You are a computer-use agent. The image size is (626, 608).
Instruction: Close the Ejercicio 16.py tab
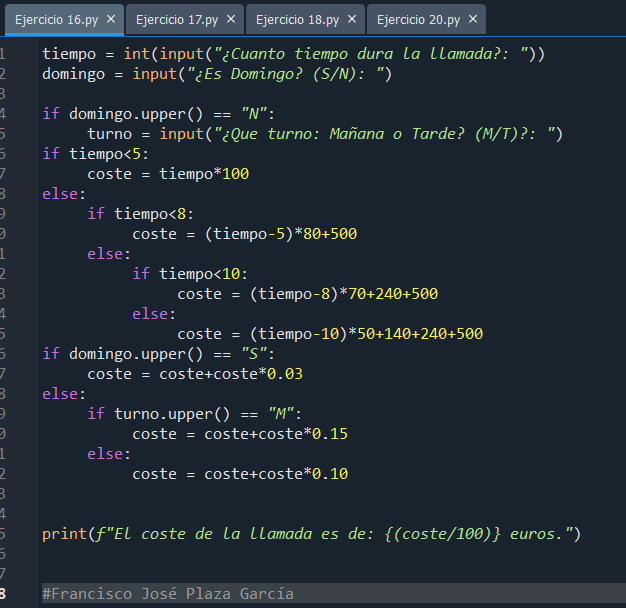[x=110, y=19]
